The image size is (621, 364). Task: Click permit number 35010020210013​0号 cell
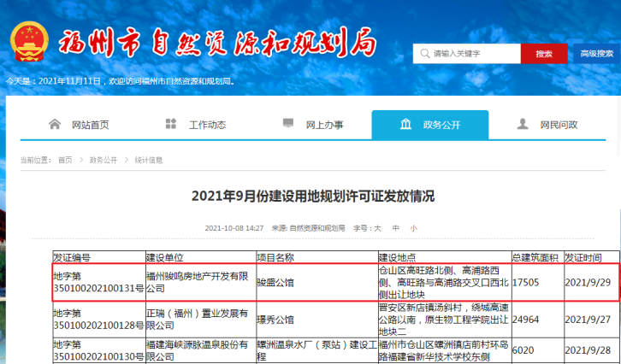(99, 350)
